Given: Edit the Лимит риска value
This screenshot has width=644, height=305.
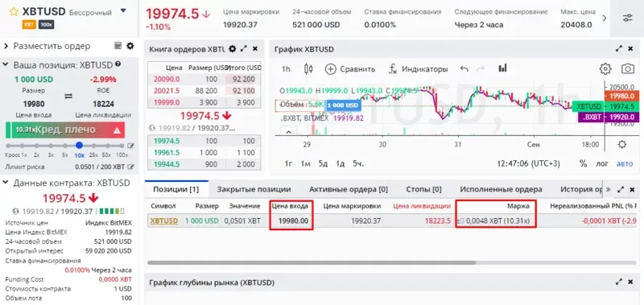Looking at the screenshot, I should 131,167.
